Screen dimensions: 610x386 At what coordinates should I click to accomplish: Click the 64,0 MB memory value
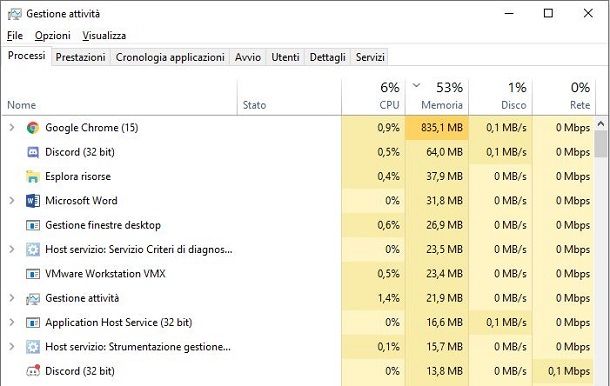(444, 152)
